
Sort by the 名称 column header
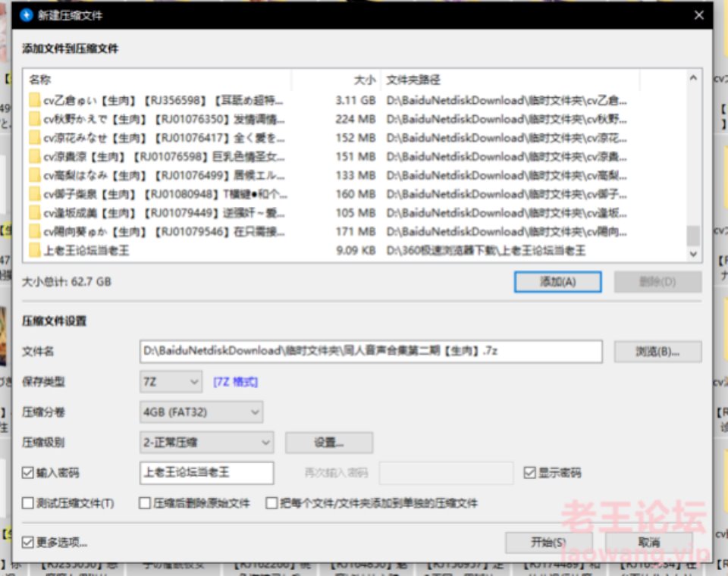pos(158,80)
